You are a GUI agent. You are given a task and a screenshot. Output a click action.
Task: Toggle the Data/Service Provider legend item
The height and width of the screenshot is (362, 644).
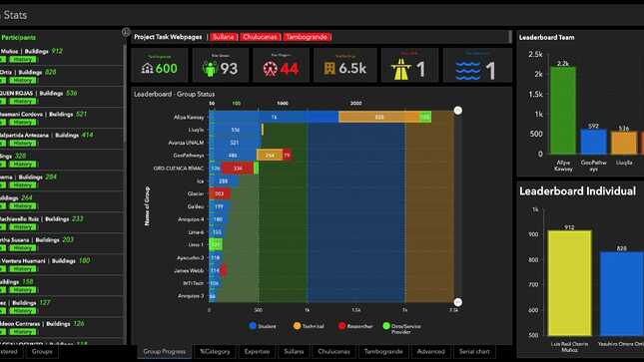pyautogui.click(x=401, y=328)
